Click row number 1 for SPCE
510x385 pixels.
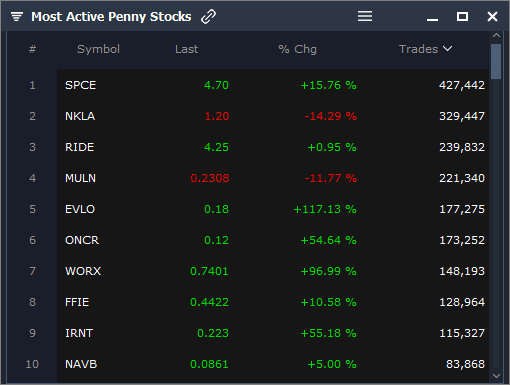[32, 85]
